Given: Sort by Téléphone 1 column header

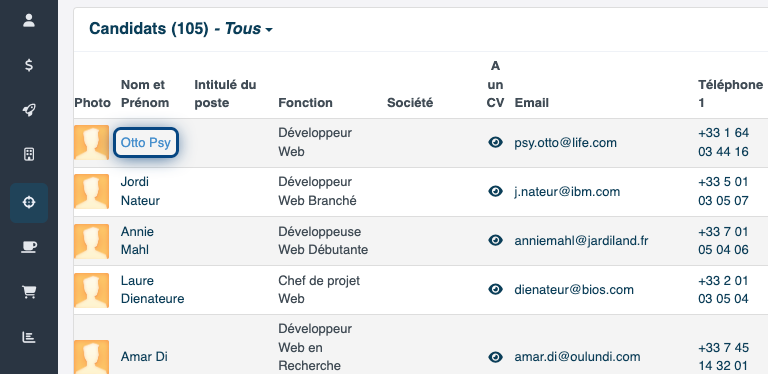Looking at the screenshot, I should 730,94.
